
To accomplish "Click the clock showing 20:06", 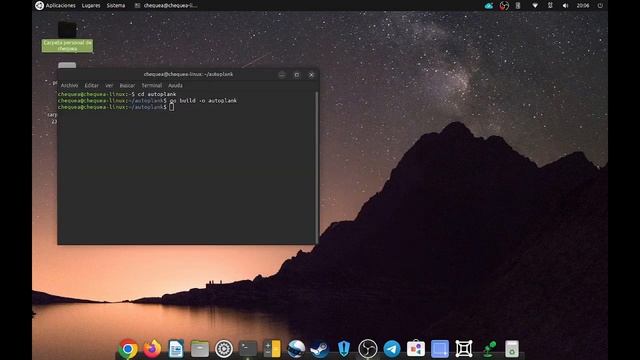I will pyautogui.click(x=582, y=6).
